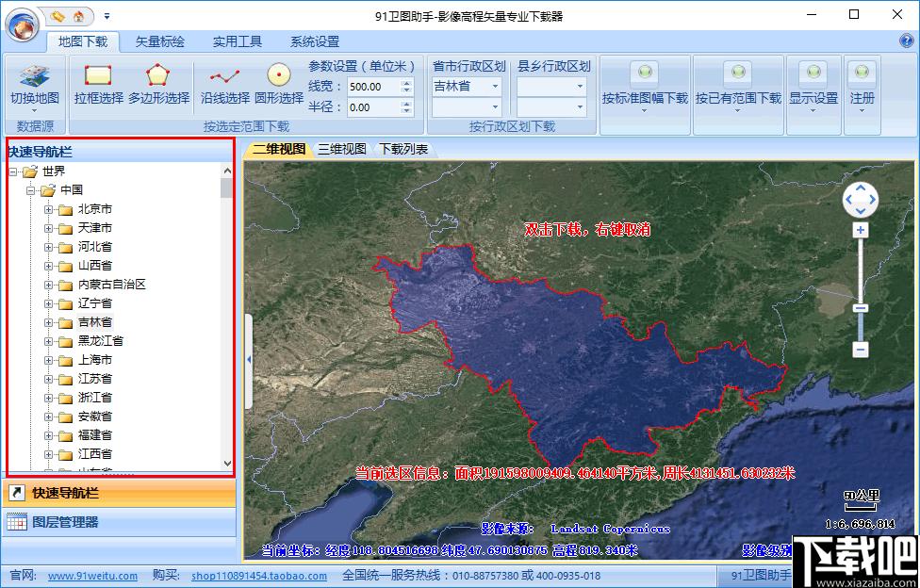Collapse the 世界 tree node

pos(13,171)
